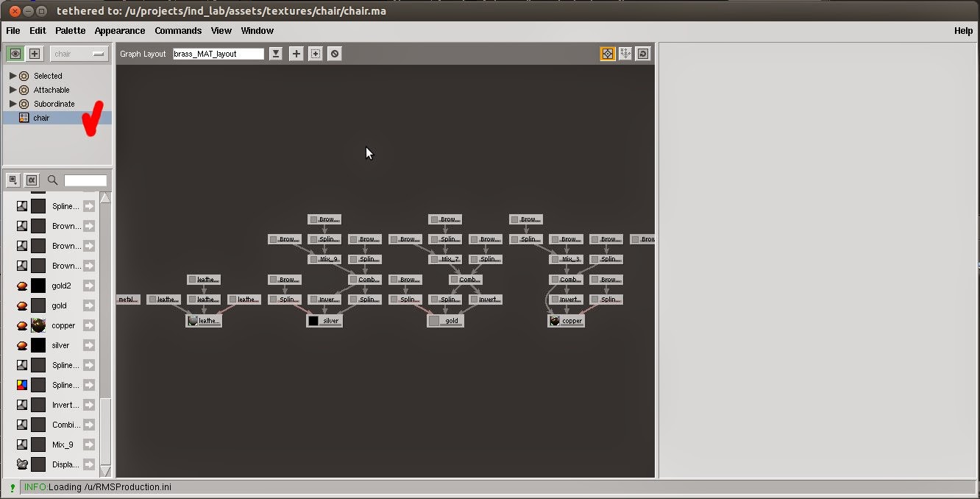Open the arrow button on gold row
The image size is (980, 499).
click(89, 305)
